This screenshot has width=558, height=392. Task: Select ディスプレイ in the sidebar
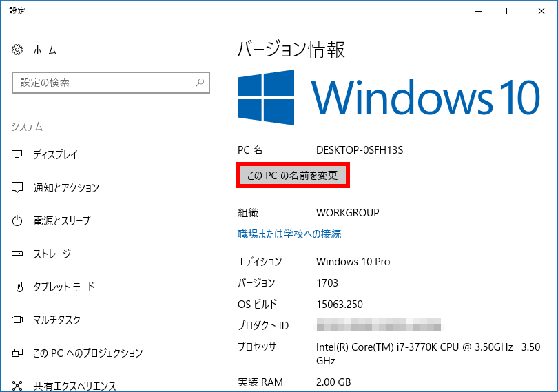[x=56, y=154]
